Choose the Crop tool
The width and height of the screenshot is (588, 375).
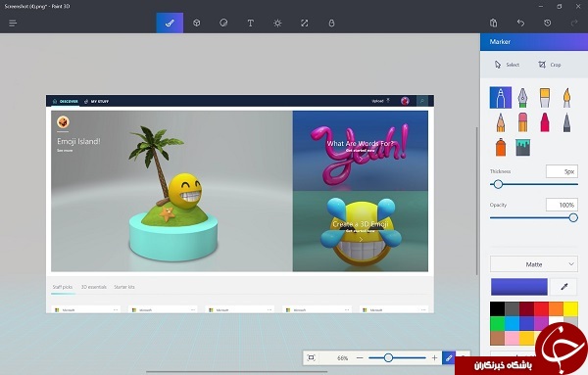pos(550,65)
